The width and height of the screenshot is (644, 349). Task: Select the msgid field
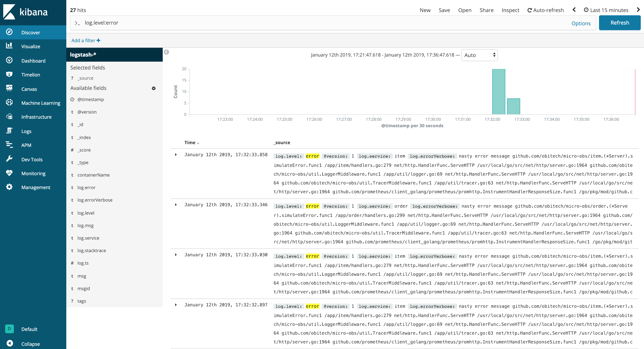(x=83, y=288)
